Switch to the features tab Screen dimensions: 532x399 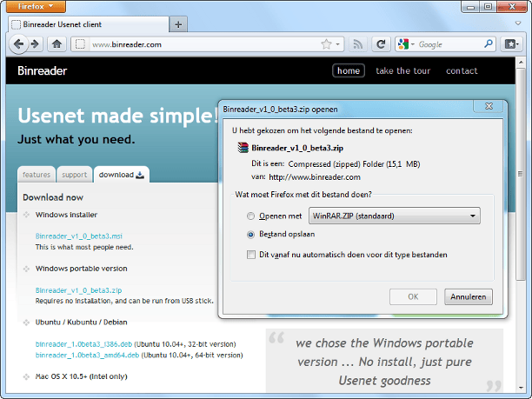coord(37,175)
